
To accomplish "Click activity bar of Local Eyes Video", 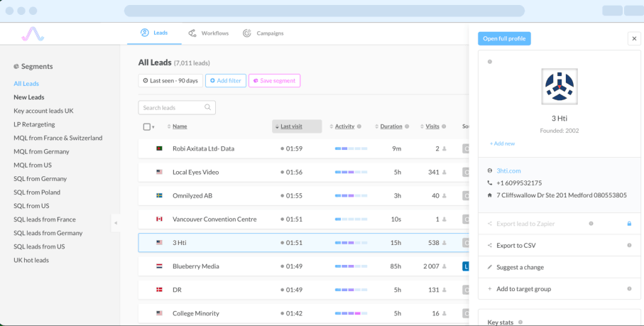I will click(x=351, y=172).
